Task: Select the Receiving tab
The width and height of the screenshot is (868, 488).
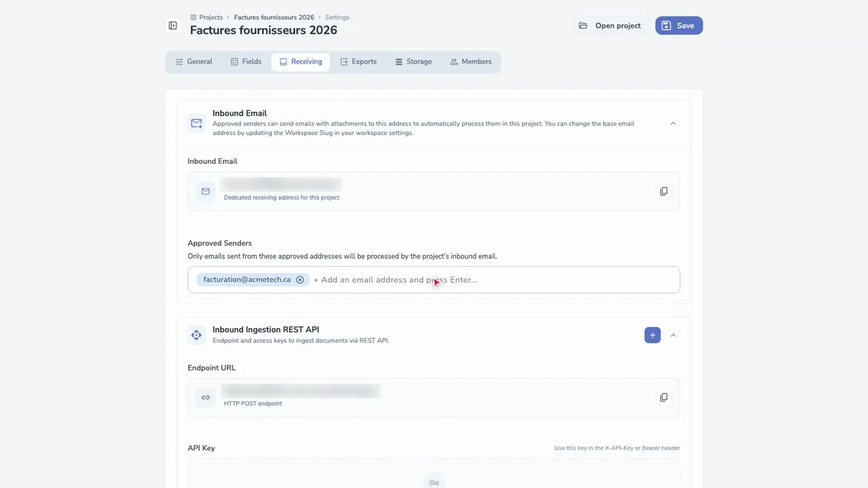Action: (300, 62)
